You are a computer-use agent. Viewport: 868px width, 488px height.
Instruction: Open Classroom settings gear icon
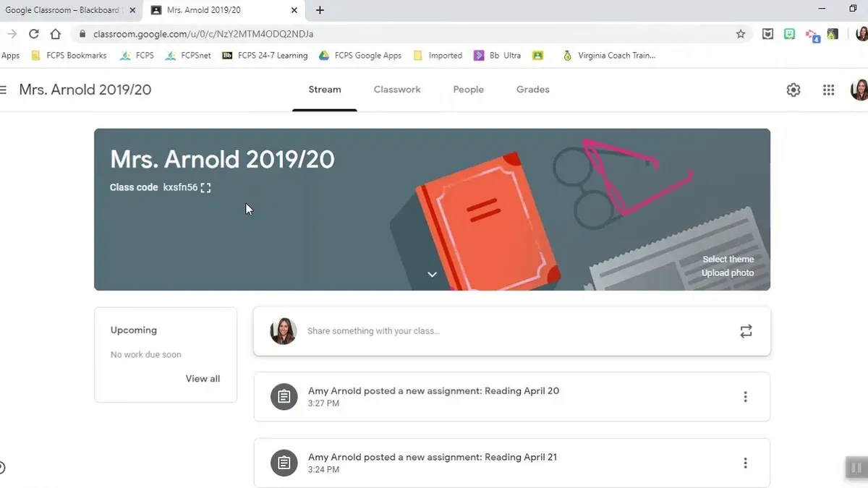tap(793, 90)
